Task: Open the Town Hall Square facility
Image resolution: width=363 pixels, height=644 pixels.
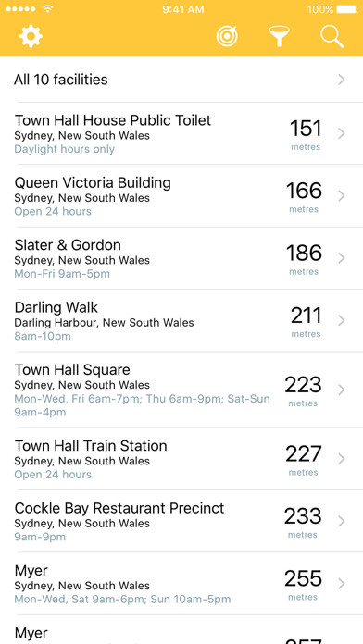Action: 181,390
